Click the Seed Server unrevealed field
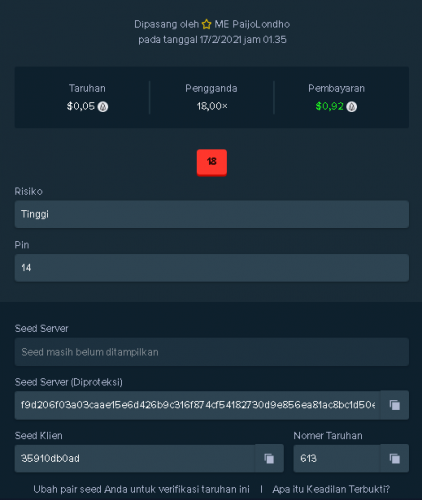This screenshot has width=422, height=500. coord(212,352)
